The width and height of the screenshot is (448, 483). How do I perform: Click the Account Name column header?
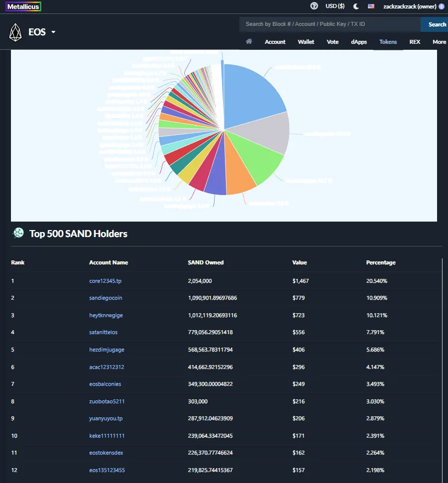pyautogui.click(x=109, y=262)
